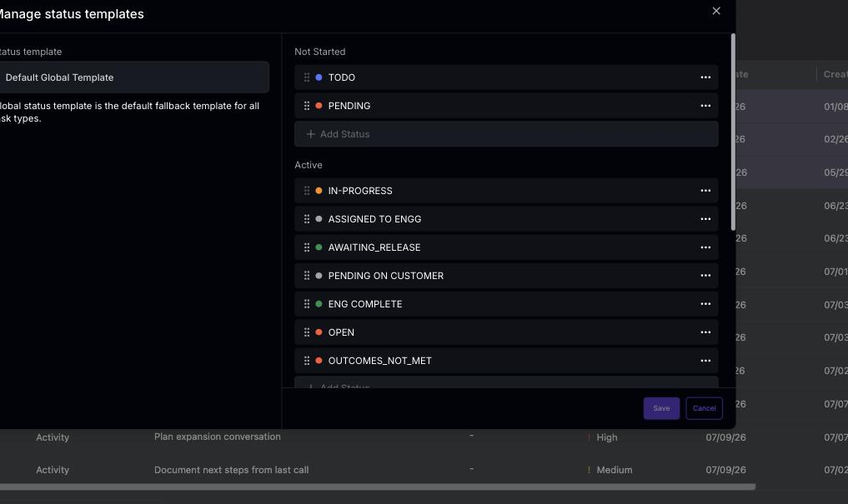Click the ellipsis menu on OPEN status
The width and height of the screenshot is (848, 504).
pos(705,332)
